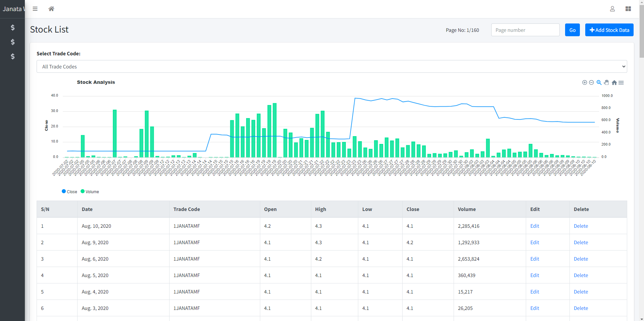Activate the pan hand tool on chart

coord(606,83)
